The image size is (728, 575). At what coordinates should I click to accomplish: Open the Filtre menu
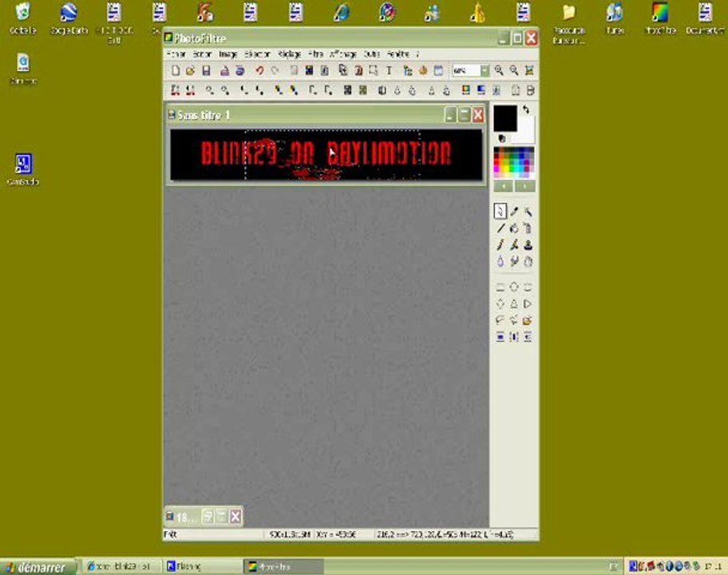[316, 54]
